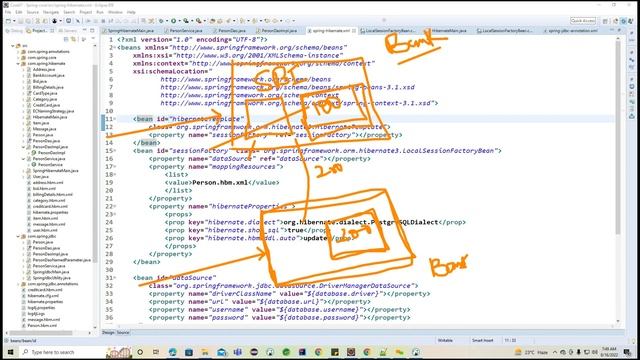Select Address.java in Project Explorer
The image size is (640, 360).
click(44, 69)
